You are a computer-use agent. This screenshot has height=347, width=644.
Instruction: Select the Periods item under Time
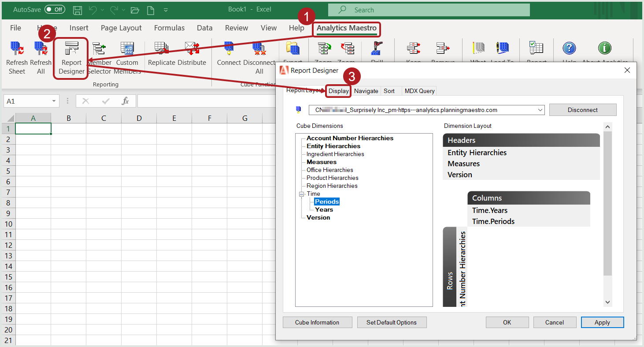pyautogui.click(x=327, y=201)
